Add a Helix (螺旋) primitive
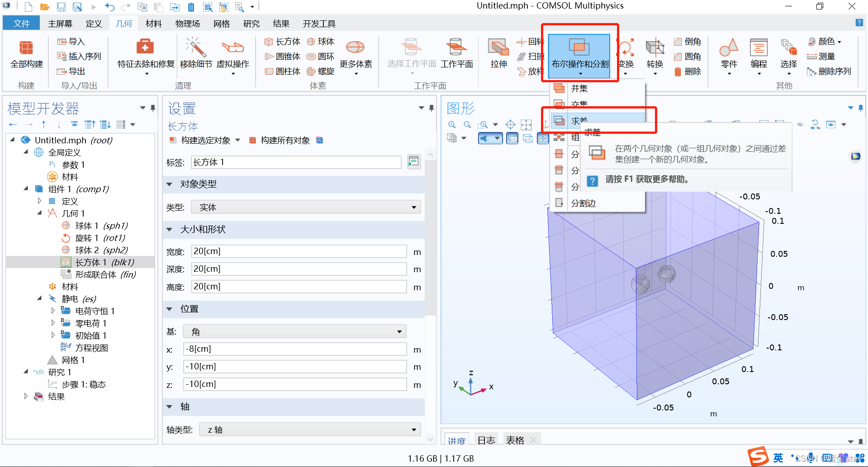Screen dimensions: 868x467 click(x=321, y=71)
